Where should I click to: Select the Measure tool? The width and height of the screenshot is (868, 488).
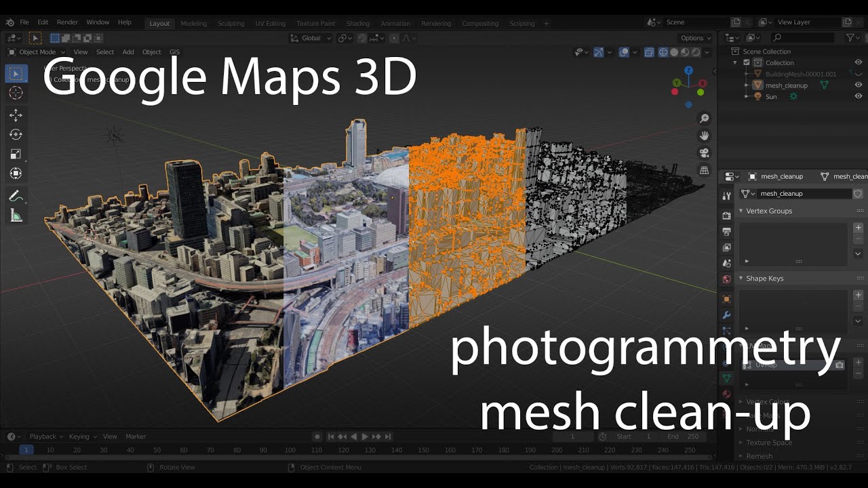(x=16, y=216)
